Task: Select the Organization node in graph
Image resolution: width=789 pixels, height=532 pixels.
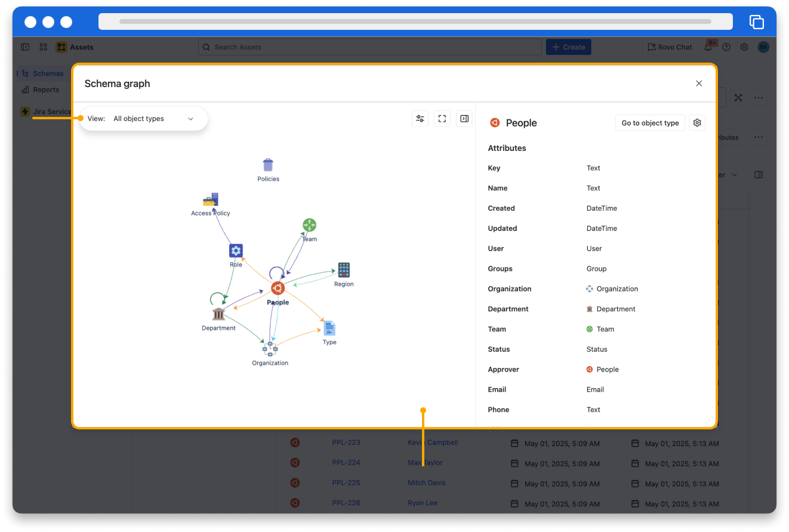Action: pos(270,349)
